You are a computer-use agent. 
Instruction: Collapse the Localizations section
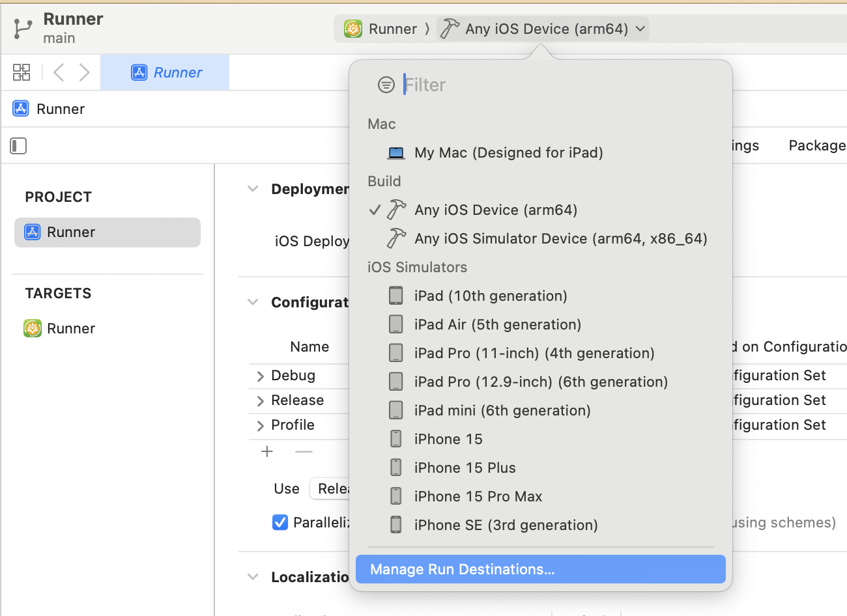point(253,577)
